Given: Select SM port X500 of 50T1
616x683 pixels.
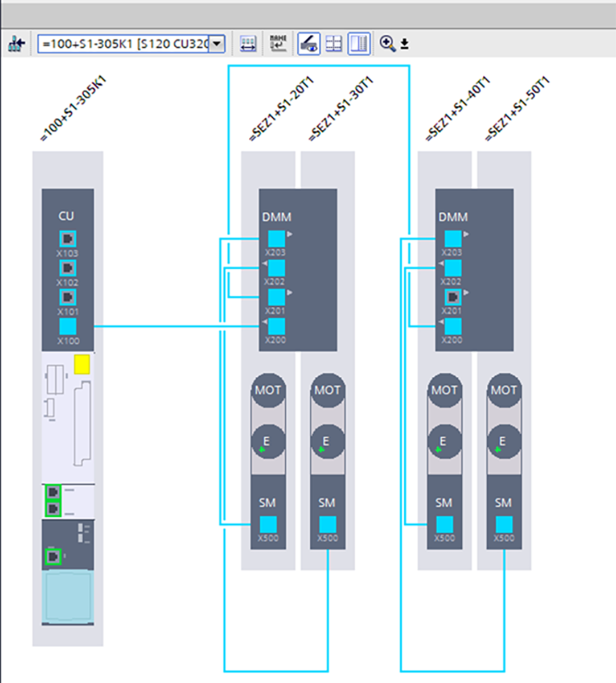Looking at the screenshot, I should click(504, 524).
